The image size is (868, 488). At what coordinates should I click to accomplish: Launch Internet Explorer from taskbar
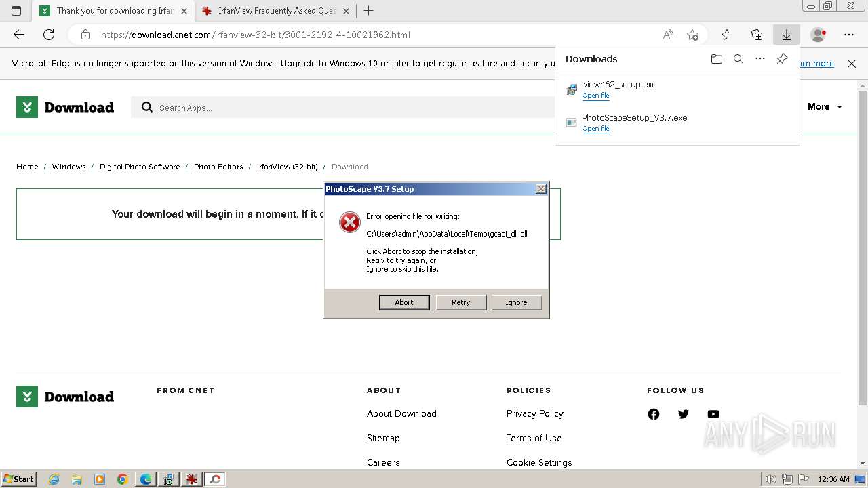pyautogui.click(x=54, y=479)
